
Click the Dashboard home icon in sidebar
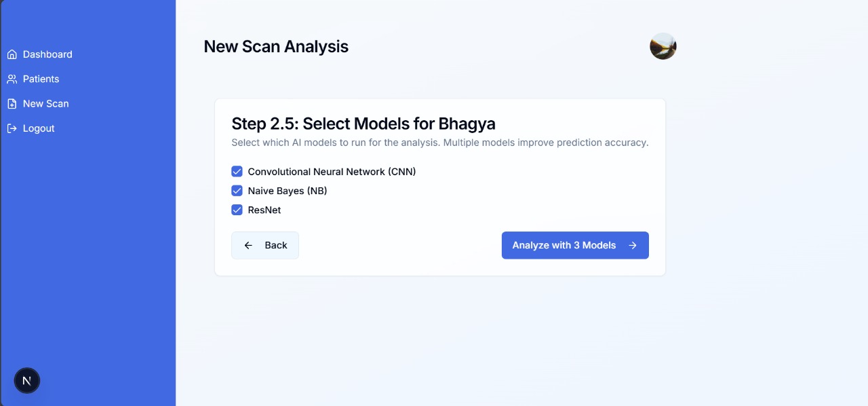(12, 54)
